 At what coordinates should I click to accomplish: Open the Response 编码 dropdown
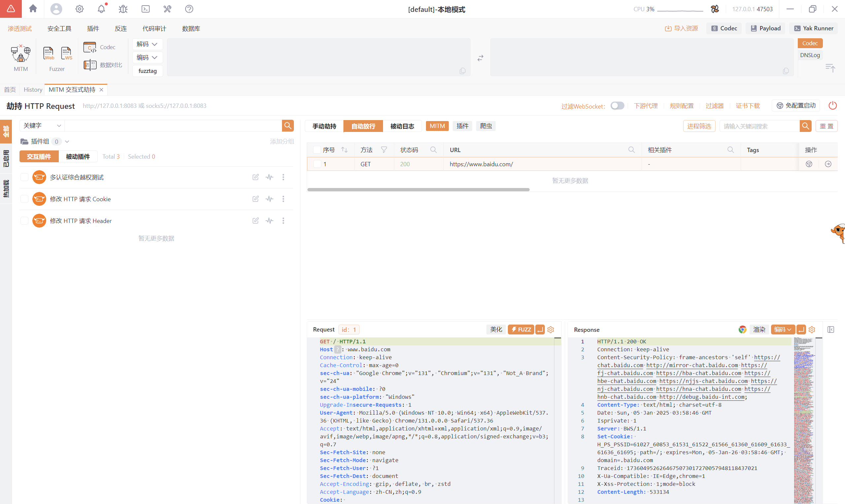click(783, 329)
